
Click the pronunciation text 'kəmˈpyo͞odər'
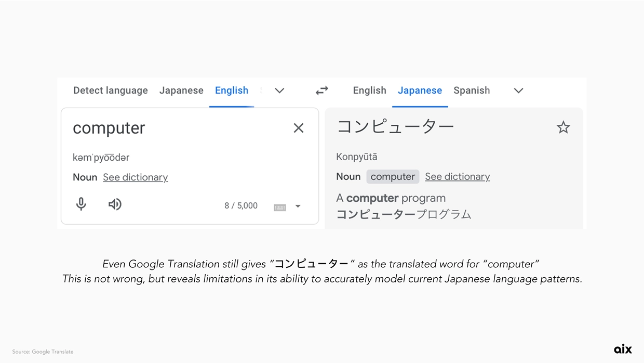point(101,158)
